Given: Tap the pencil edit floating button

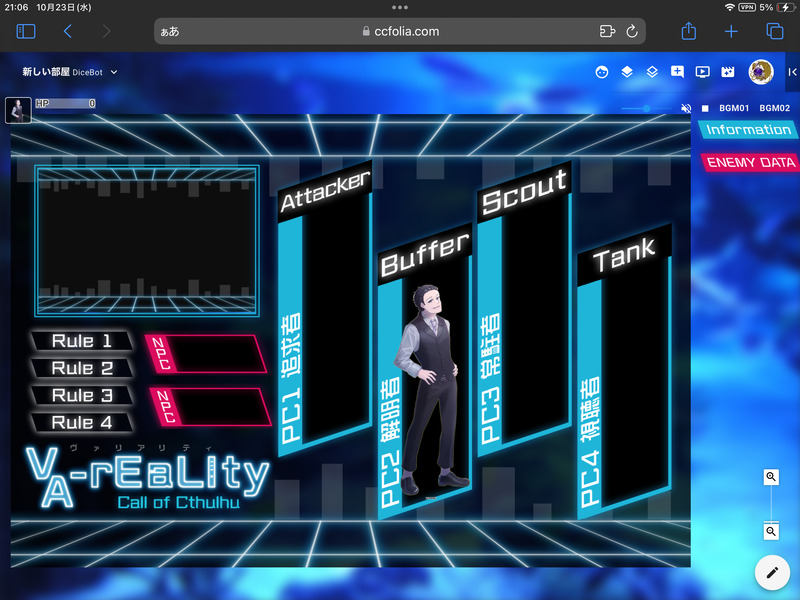Looking at the screenshot, I should pos(772,572).
